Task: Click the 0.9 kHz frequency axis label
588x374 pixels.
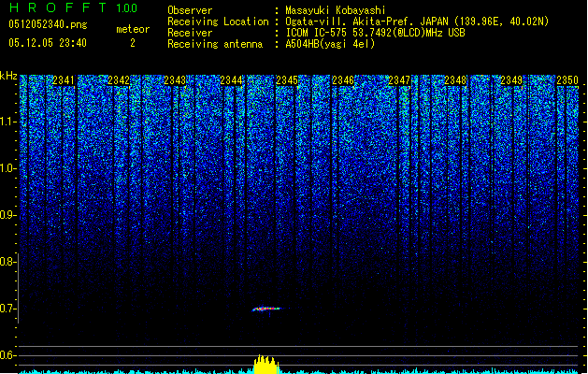Action: pyautogui.click(x=7, y=215)
